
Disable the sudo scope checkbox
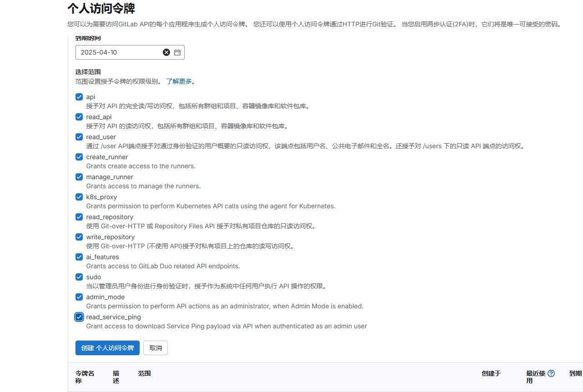tap(79, 277)
